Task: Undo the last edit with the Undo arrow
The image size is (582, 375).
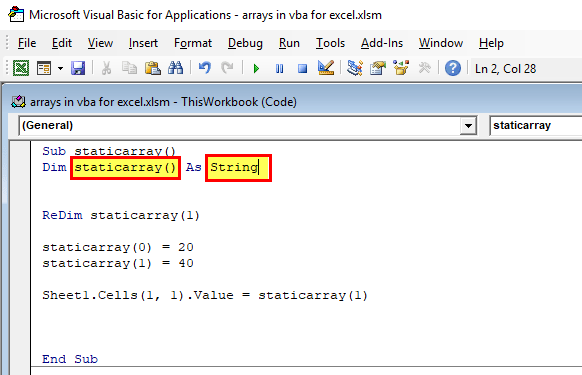Action: (x=204, y=68)
